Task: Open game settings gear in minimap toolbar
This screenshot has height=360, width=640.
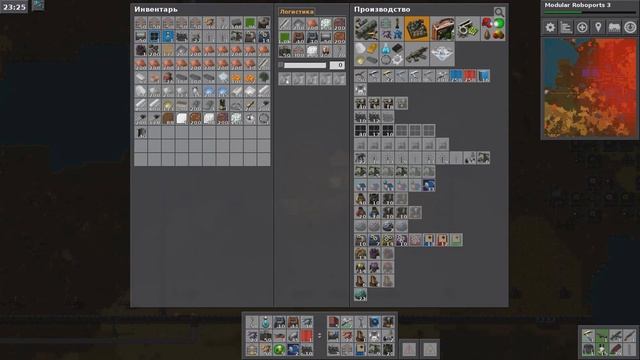Action: [x=550, y=27]
